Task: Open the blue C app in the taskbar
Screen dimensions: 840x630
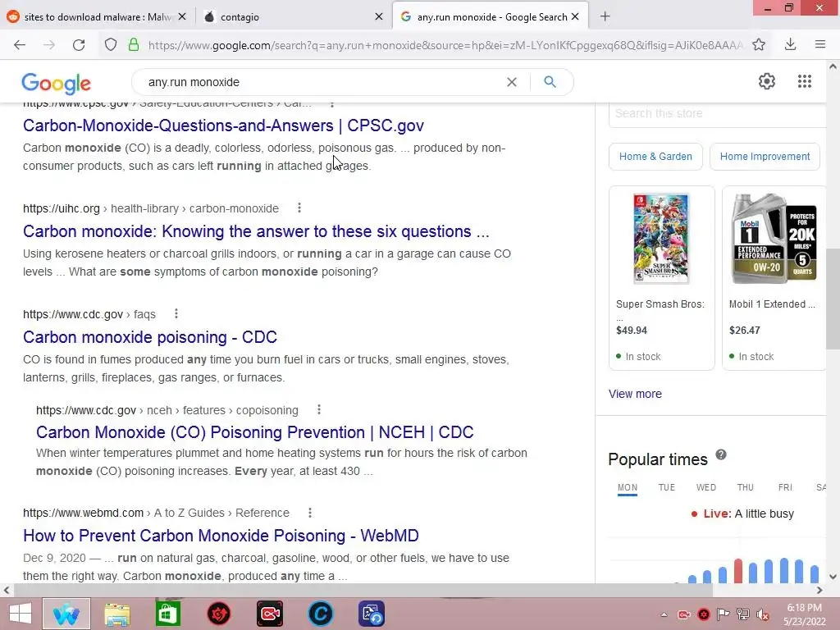Action: coord(321,614)
